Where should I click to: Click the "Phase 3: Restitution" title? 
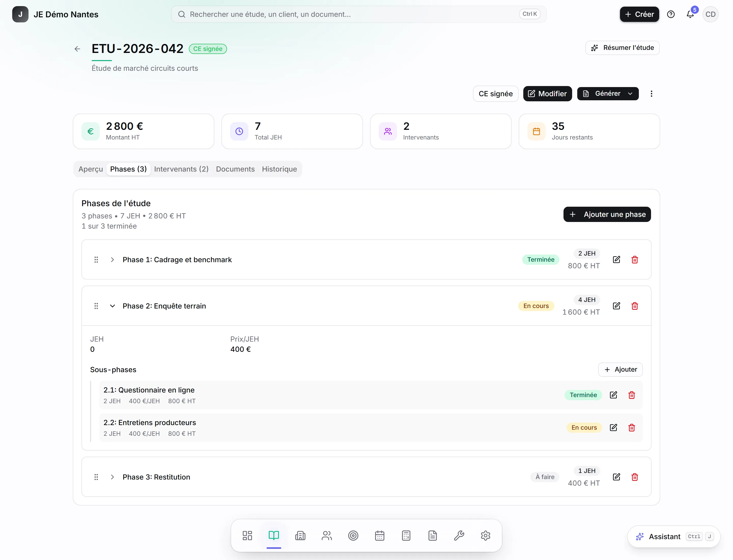tap(156, 477)
